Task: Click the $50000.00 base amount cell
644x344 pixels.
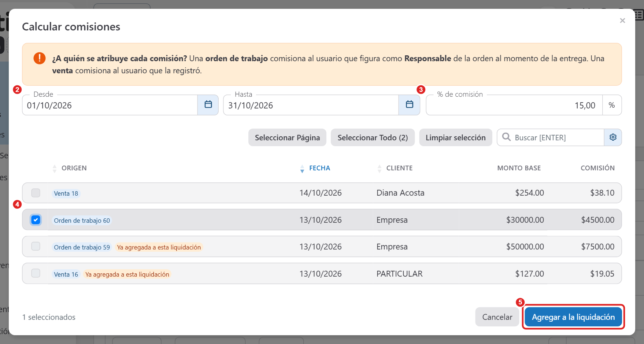Action: point(525,247)
